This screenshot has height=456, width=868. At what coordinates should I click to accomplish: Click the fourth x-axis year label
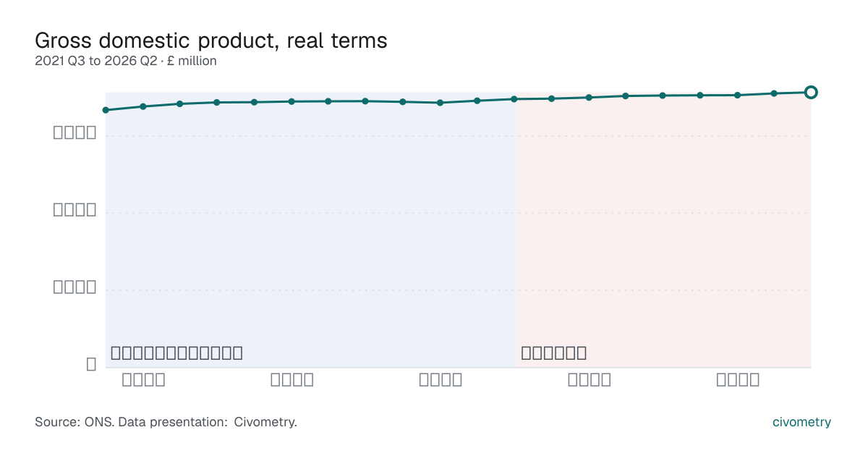590,379
